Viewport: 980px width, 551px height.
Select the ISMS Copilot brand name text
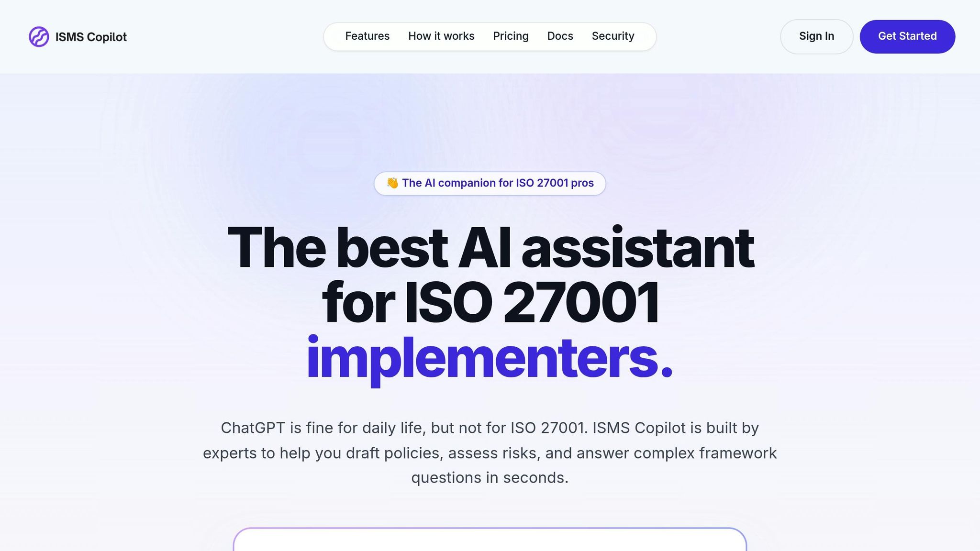pos(91,36)
